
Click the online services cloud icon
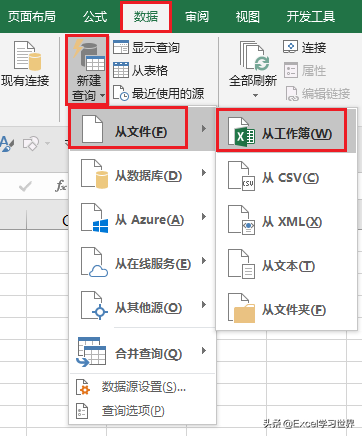click(95, 262)
